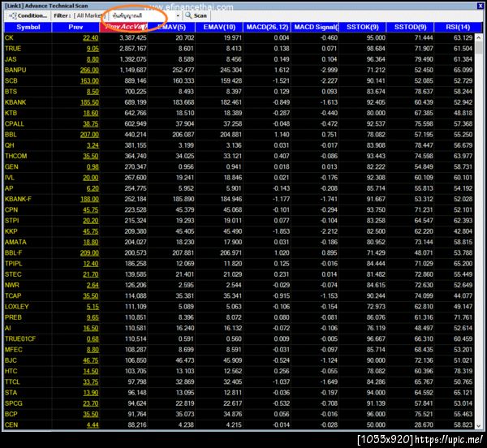
Task: Sort by RSI(14) column header
Action: [x=458, y=27]
